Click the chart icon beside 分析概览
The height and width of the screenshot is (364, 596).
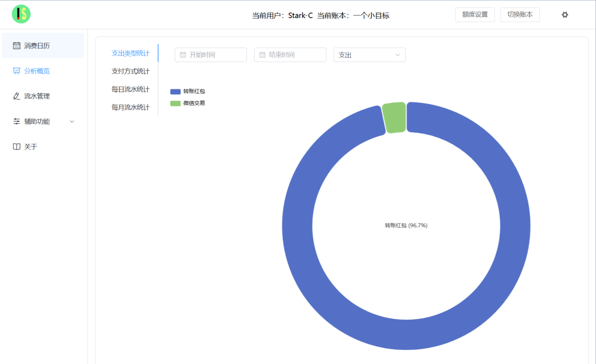tap(17, 71)
